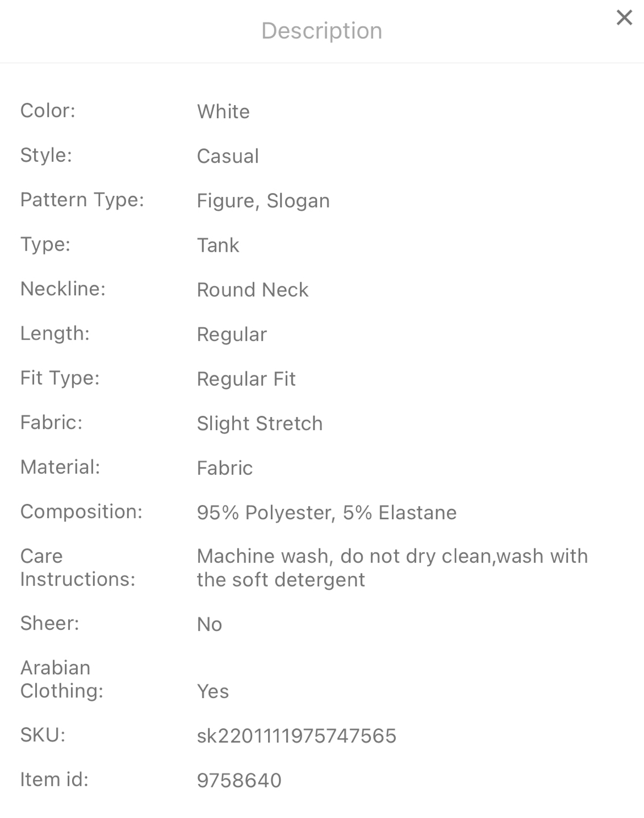Click the Composition label
The height and width of the screenshot is (818, 644).
(x=81, y=512)
